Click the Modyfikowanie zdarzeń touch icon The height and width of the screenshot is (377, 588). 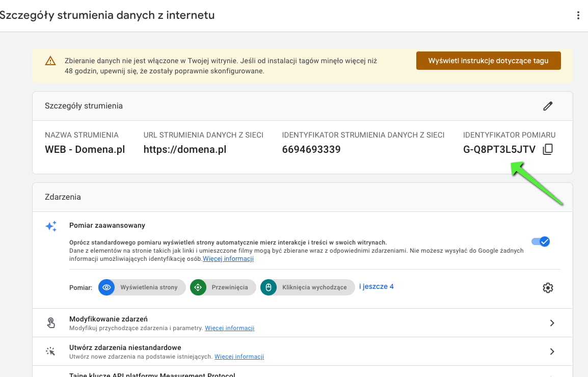click(x=51, y=323)
